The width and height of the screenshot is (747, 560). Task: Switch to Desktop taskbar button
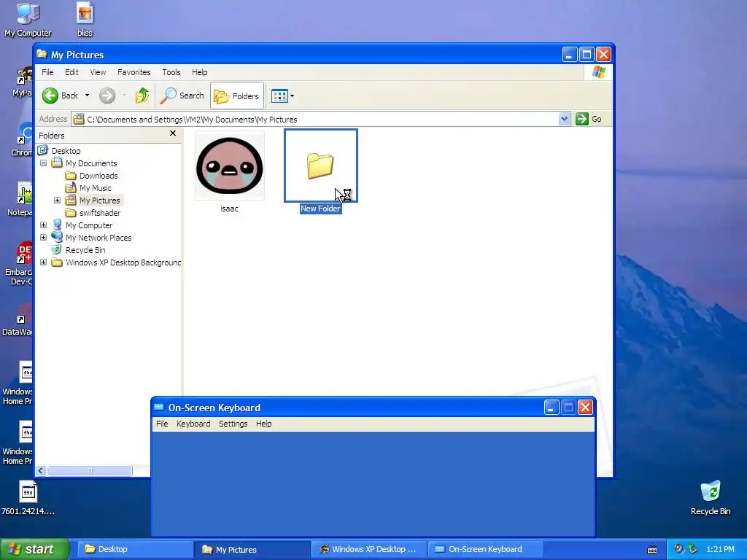click(135, 549)
